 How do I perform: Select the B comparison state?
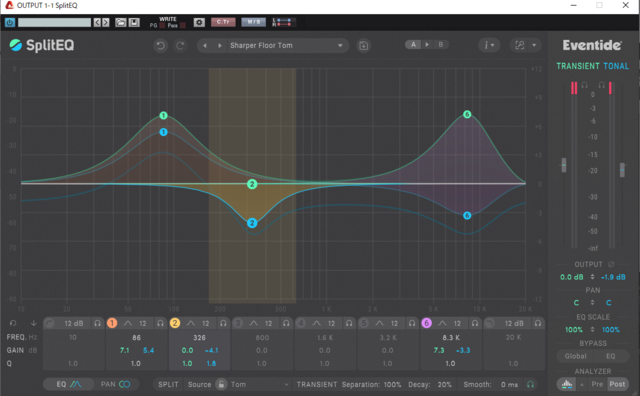pyautogui.click(x=440, y=44)
